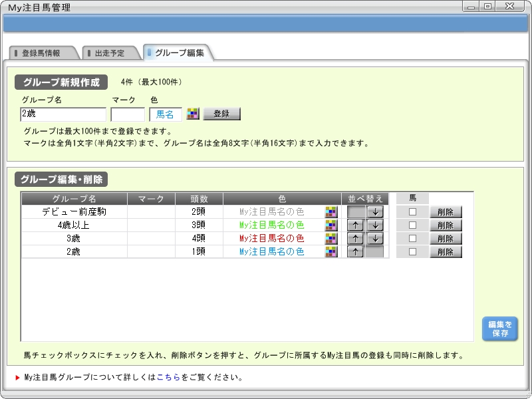Click マーク column header in table
532x399 pixels.
coord(152,198)
